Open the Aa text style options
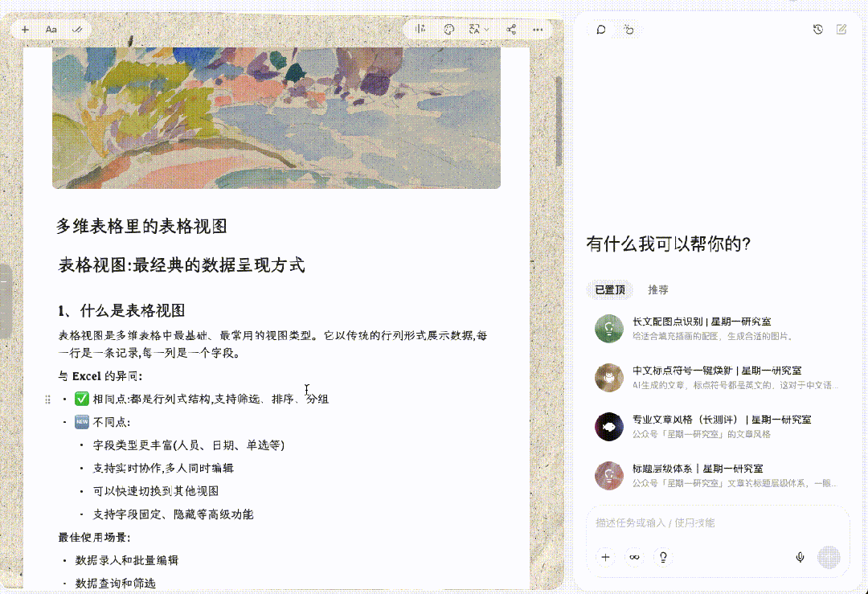The width and height of the screenshot is (868, 594). pos(51,30)
